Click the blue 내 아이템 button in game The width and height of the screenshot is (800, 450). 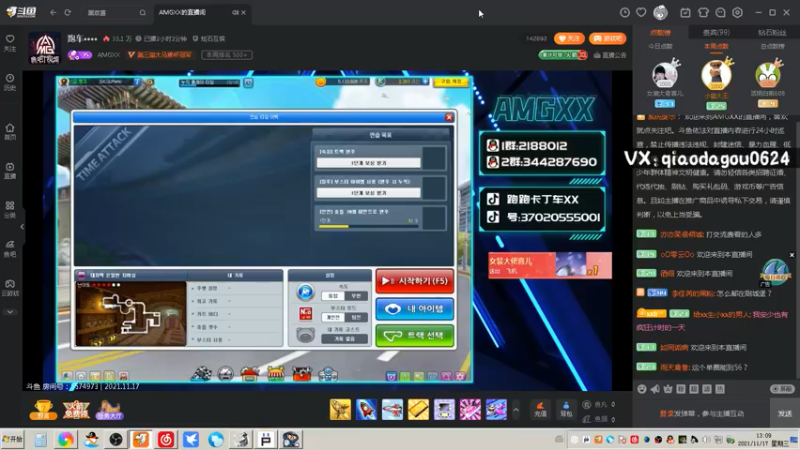tap(414, 309)
